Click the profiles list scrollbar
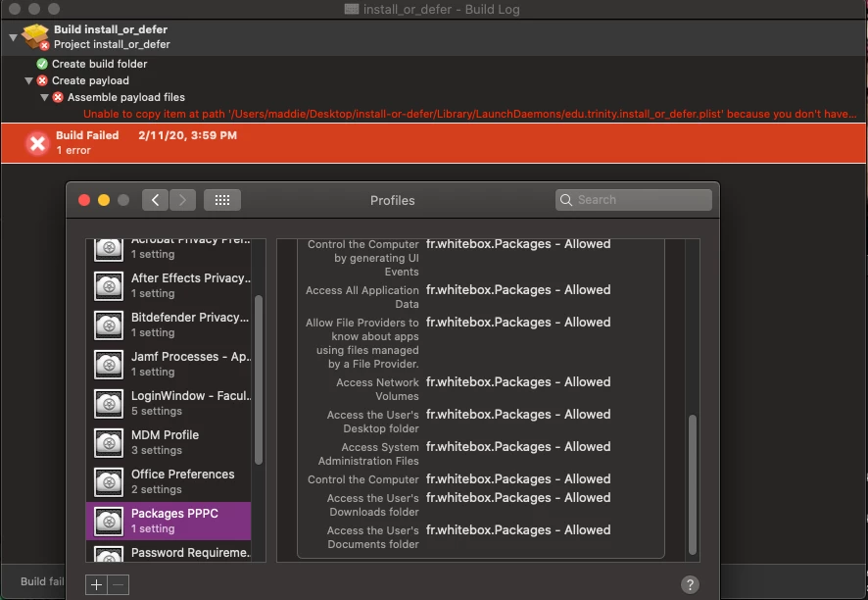 pos(259,380)
